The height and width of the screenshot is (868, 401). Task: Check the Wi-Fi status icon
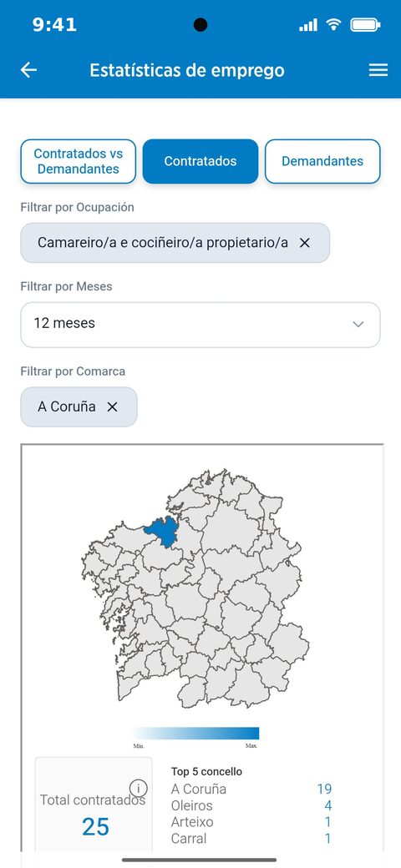tap(333, 24)
